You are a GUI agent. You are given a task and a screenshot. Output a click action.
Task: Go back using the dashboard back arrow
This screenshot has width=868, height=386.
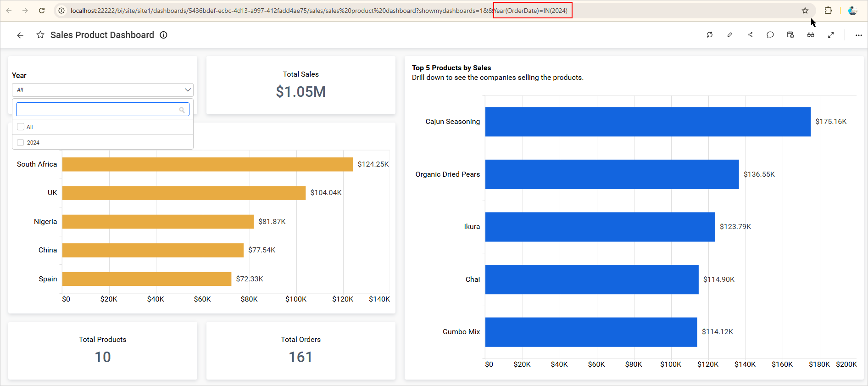pyautogui.click(x=20, y=35)
